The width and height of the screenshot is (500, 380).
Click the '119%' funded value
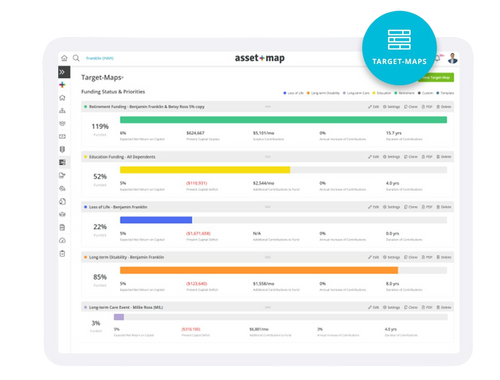100,127
